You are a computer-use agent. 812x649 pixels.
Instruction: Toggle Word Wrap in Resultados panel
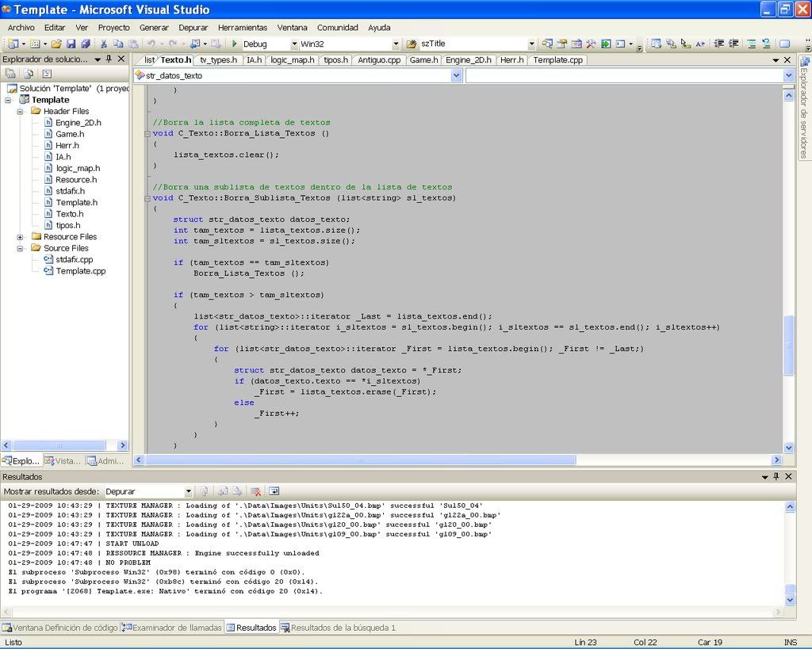coord(274,491)
